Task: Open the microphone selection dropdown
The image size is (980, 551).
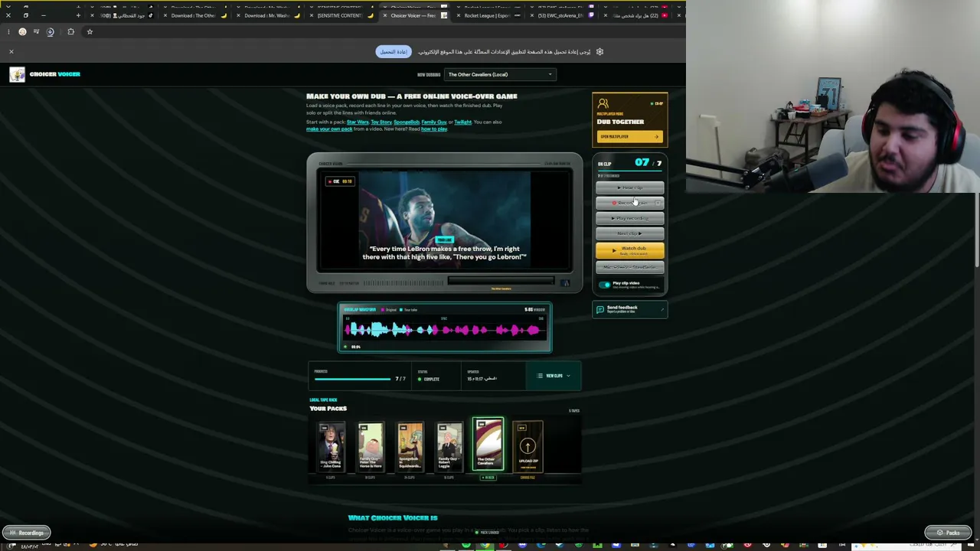Action: [630, 267]
